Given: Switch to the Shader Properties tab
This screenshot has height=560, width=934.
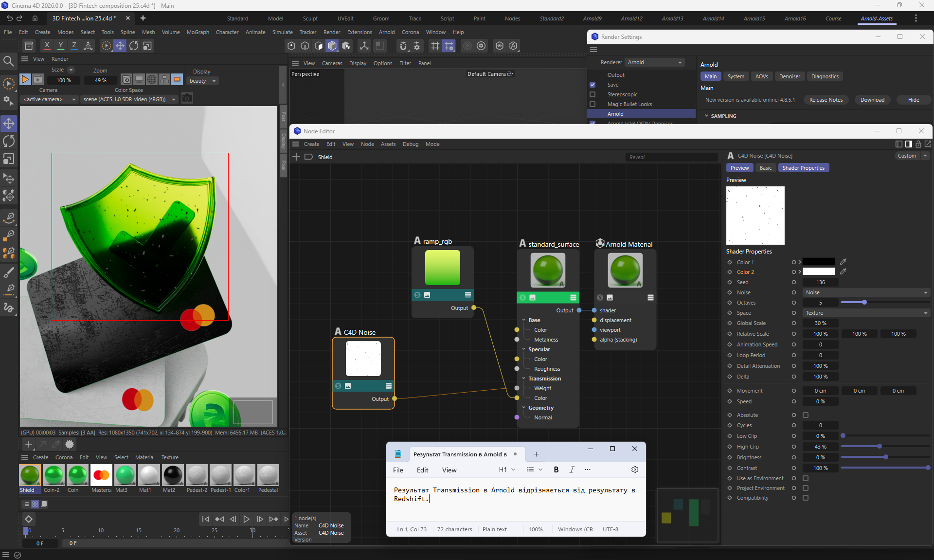Looking at the screenshot, I should 803,168.
